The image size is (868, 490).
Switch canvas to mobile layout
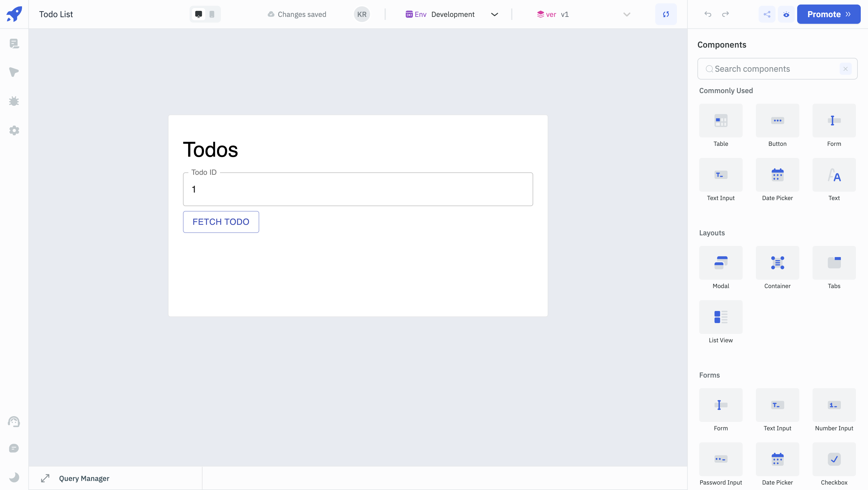click(212, 14)
